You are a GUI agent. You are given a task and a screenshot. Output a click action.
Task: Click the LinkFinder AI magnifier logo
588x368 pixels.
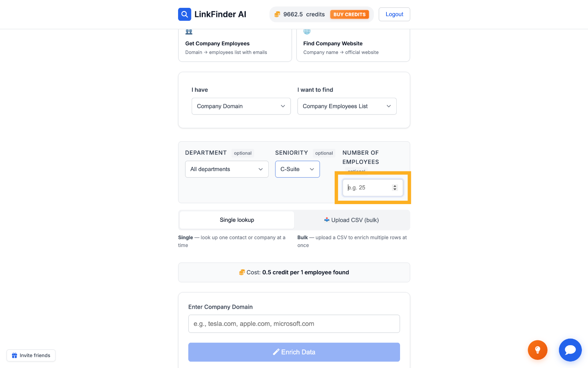point(185,14)
